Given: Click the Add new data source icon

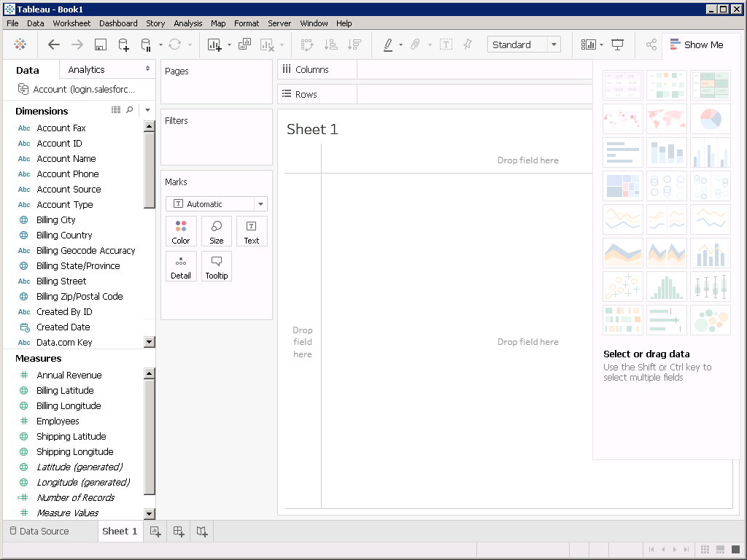Looking at the screenshot, I should point(123,44).
